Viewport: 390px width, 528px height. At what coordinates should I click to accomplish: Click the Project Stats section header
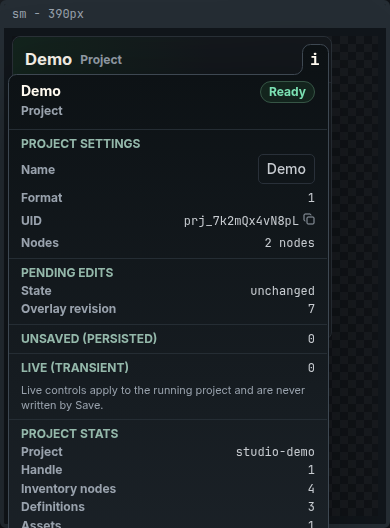[x=69, y=434]
